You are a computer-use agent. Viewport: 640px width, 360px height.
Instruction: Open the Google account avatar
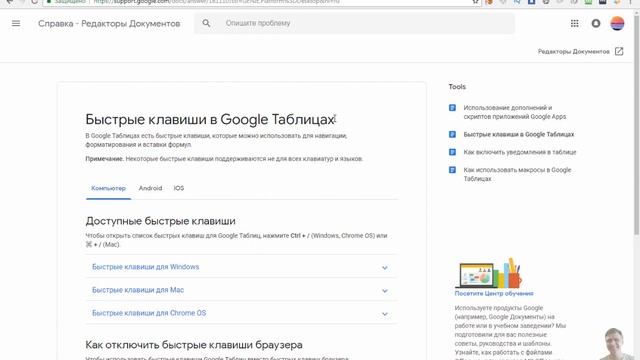pyautogui.click(x=617, y=23)
